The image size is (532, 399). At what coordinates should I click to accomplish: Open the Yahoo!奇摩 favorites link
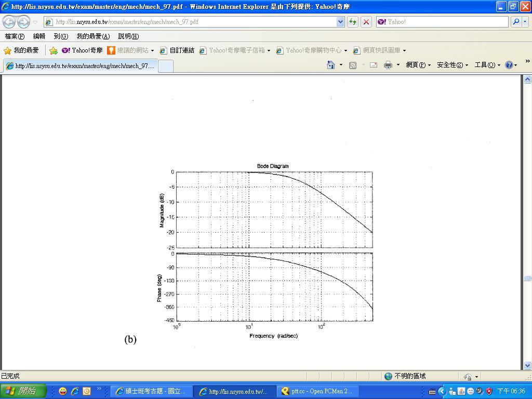[82, 50]
